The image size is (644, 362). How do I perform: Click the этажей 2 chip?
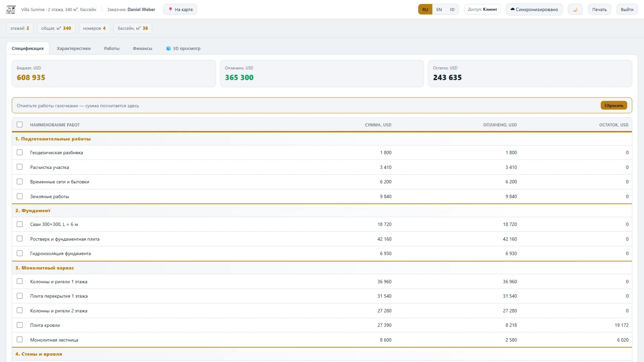point(20,28)
